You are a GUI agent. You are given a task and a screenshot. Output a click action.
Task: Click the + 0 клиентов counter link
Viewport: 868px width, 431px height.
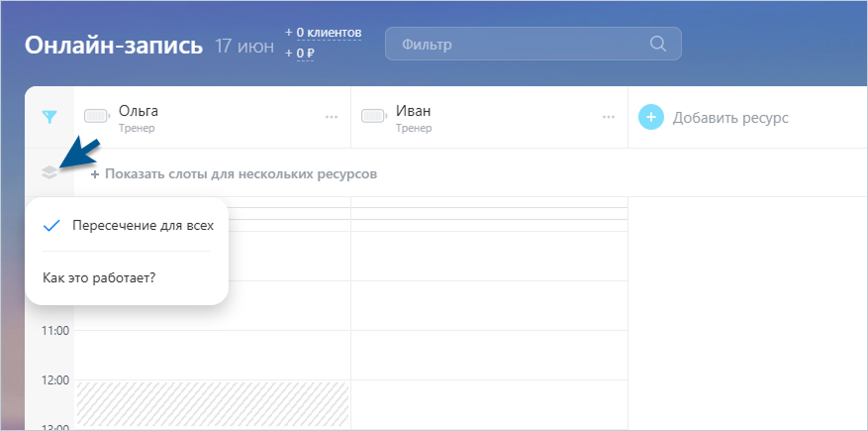(x=324, y=34)
